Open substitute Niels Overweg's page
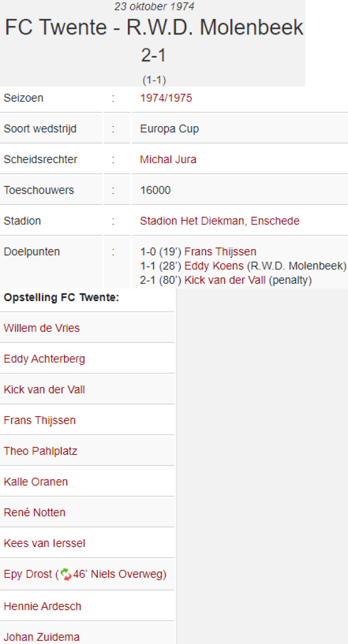The image size is (348, 644). 127,574
